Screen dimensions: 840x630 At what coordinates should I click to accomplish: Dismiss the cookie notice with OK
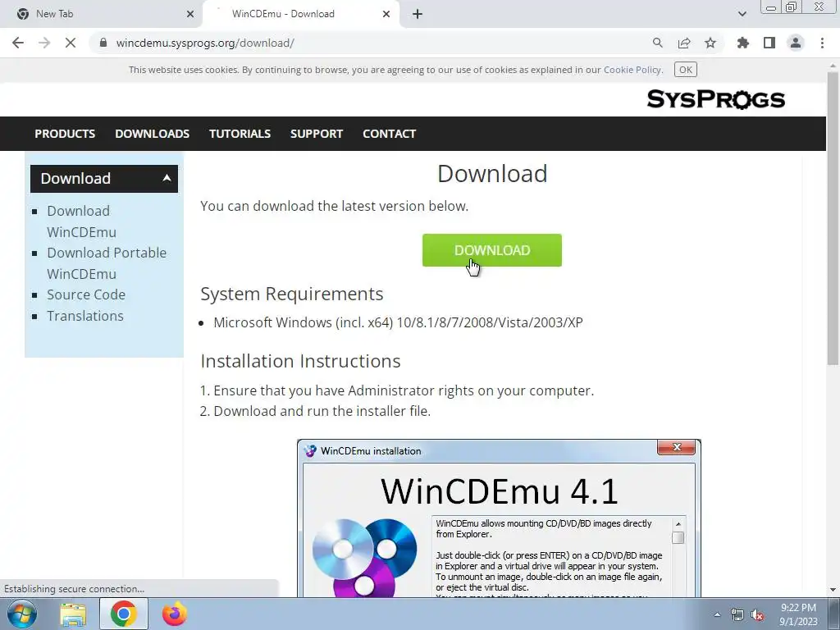pyautogui.click(x=685, y=70)
